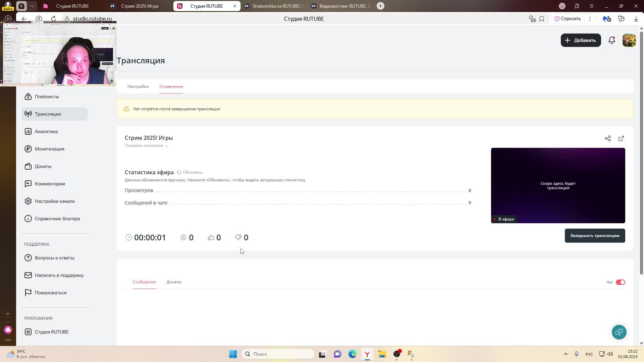The height and width of the screenshot is (362, 644).
Task: Open Аналитика in sidebar
Action: click(x=46, y=131)
